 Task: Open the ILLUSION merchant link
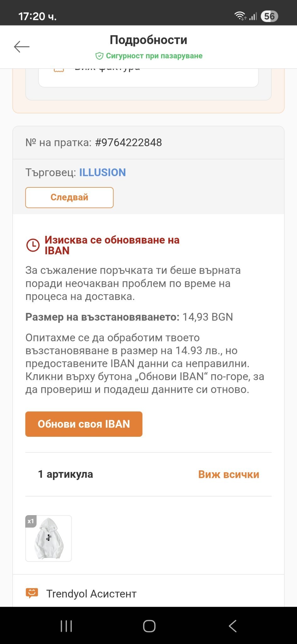click(102, 172)
